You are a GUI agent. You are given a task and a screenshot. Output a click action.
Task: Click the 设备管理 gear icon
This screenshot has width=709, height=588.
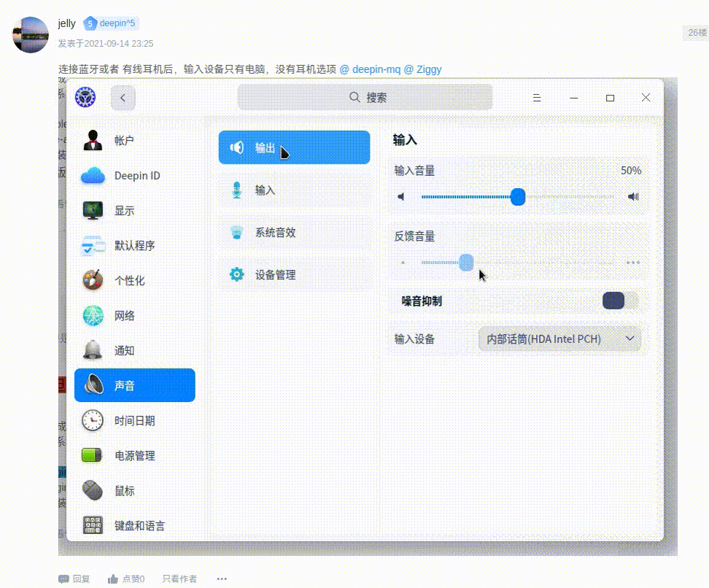[236, 274]
